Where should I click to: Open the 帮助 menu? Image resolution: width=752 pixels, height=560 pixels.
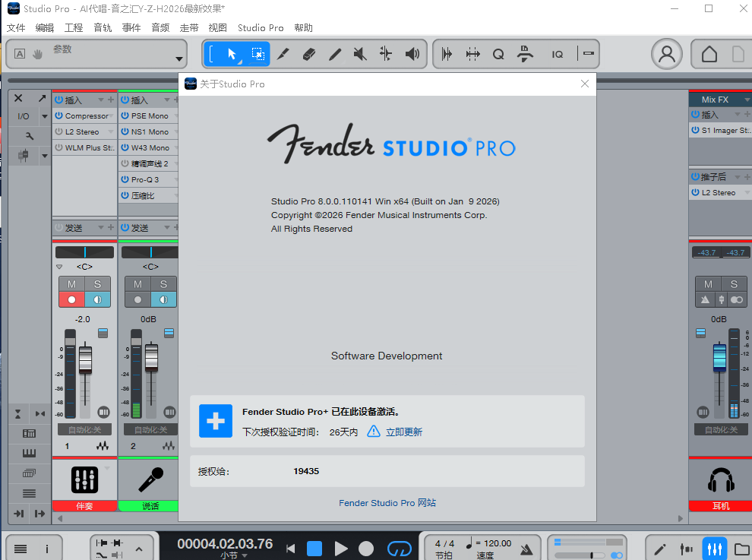tap(304, 28)
